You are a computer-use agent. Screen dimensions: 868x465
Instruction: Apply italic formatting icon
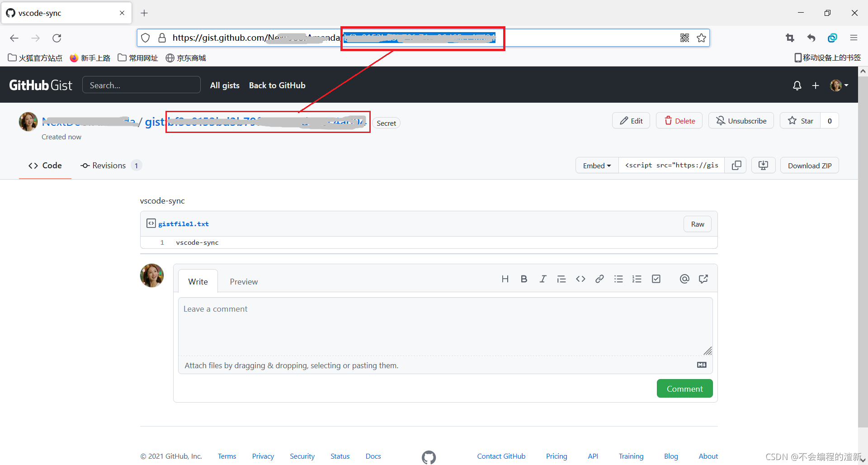click(542, 279)
